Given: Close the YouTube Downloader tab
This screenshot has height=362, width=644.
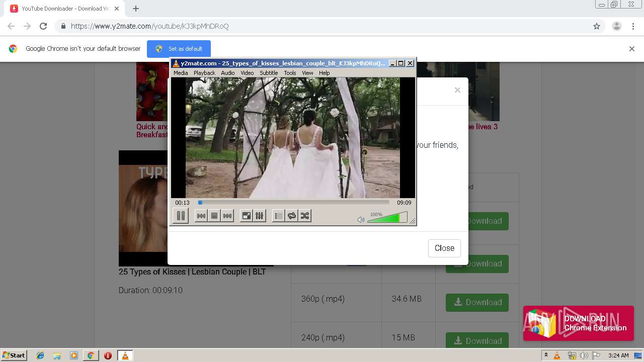Looking at the screenshot, I should [117, 9].
